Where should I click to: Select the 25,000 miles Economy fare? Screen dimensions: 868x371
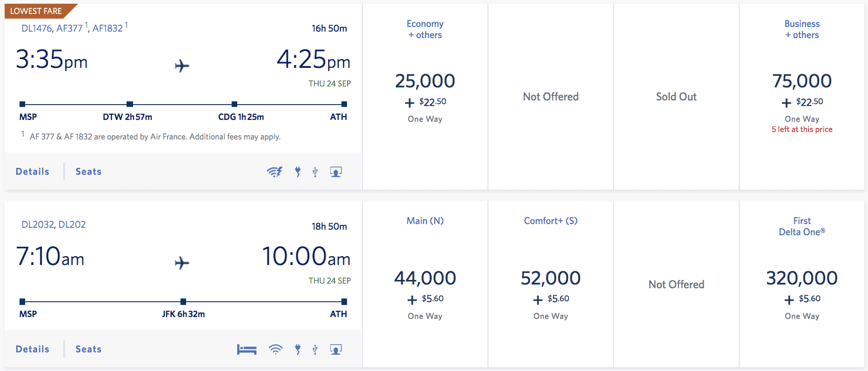coord(425,81)
